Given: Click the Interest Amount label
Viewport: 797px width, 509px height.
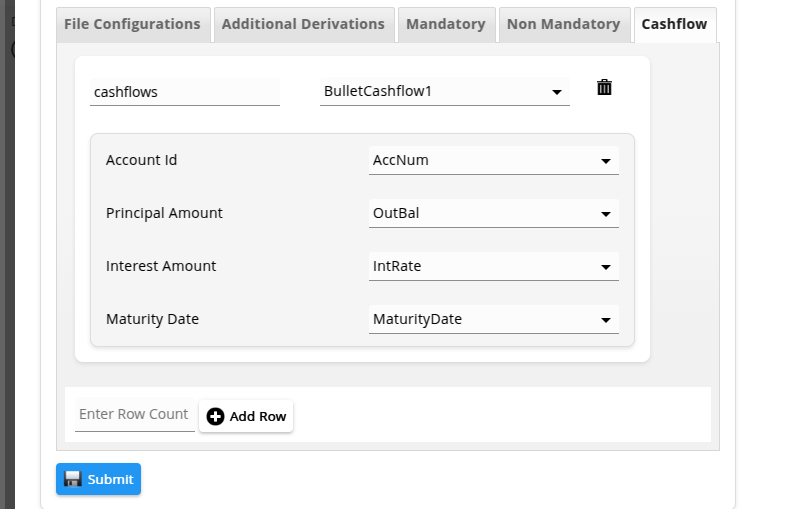Looking at the screenshot, I should tap(161, 266).
